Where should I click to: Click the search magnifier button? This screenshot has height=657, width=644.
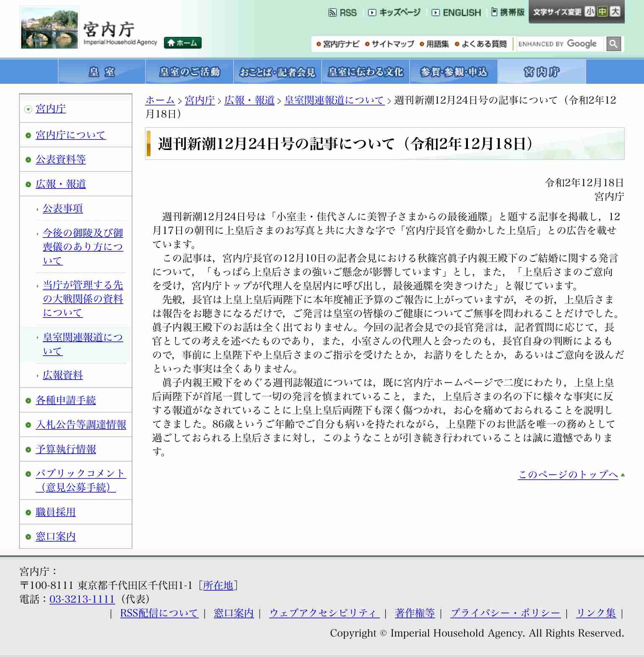[613, 44]
